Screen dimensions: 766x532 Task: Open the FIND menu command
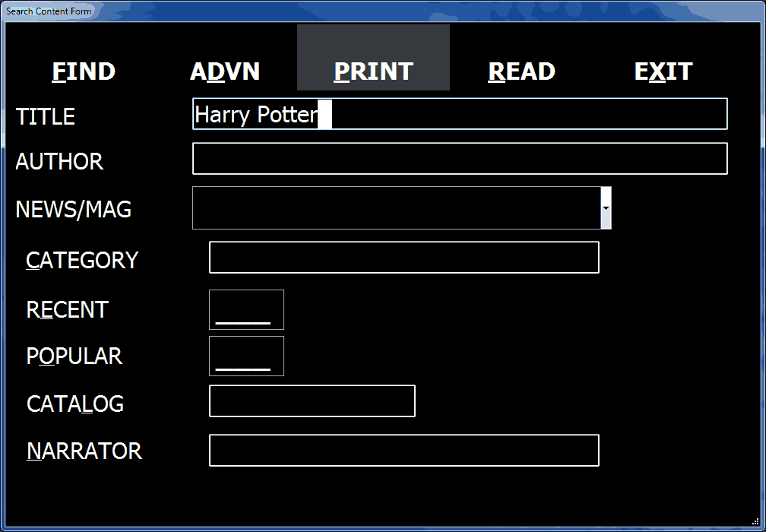pos(82,71)
